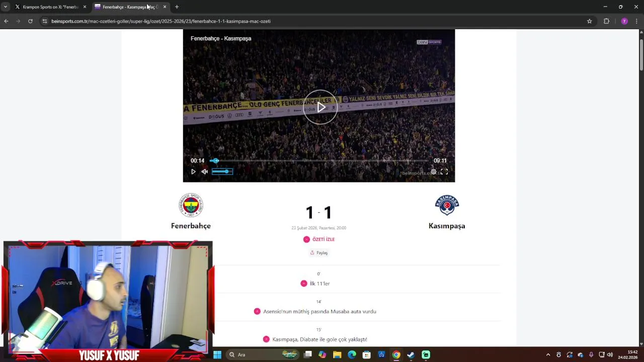Play the video with the center play button
This screenshot has height=362, width=644.
pyautogui.click(x=320, y=107)
